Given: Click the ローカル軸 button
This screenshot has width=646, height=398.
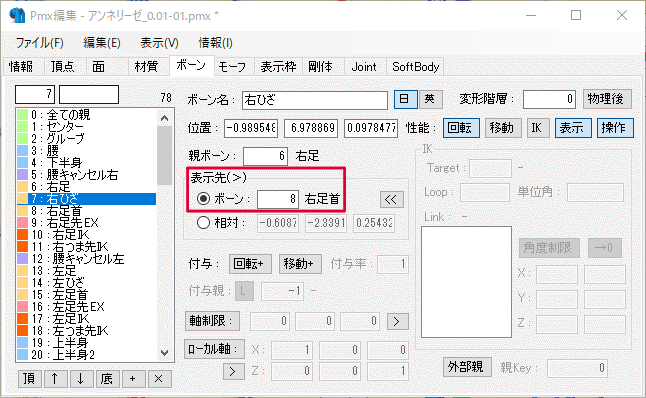Looking at the screenshot, I should (214, 349).
